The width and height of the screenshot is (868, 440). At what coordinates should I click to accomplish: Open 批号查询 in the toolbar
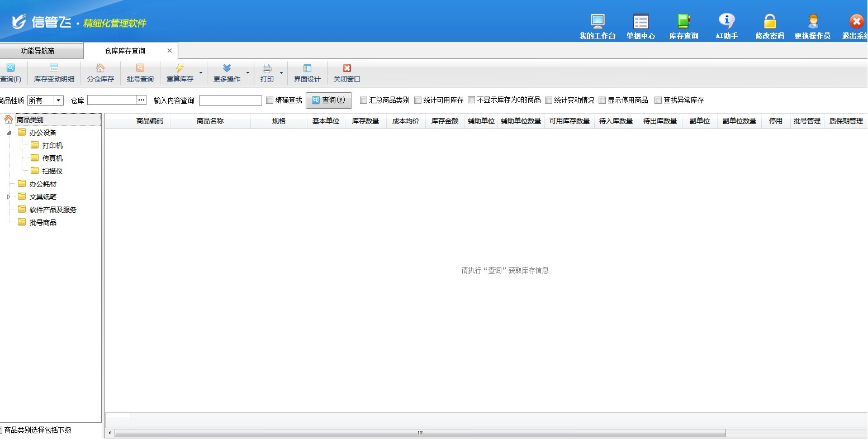(140, 73)
